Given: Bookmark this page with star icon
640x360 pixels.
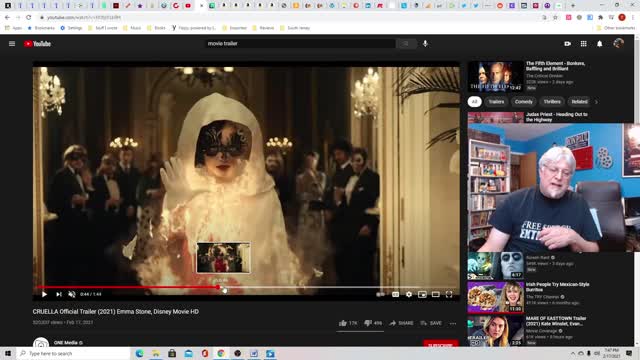Looking at the screenshot, I should tap(555, 18).
